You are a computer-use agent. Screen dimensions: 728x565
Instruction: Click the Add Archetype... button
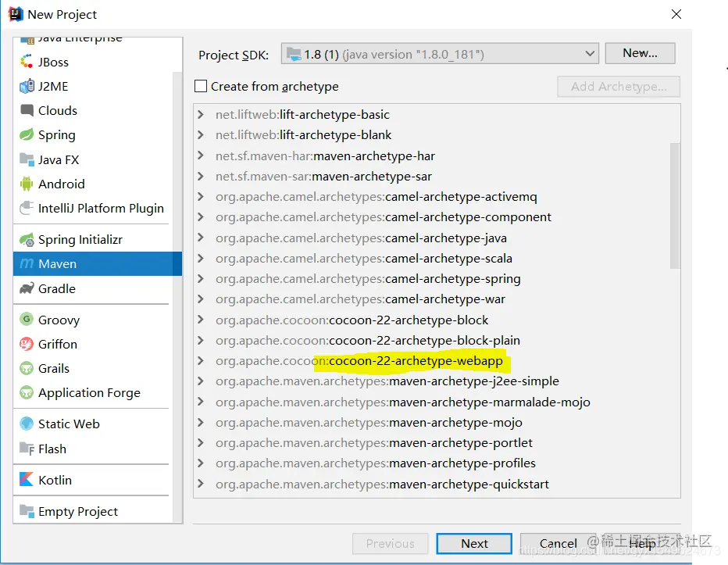(619, 87)
